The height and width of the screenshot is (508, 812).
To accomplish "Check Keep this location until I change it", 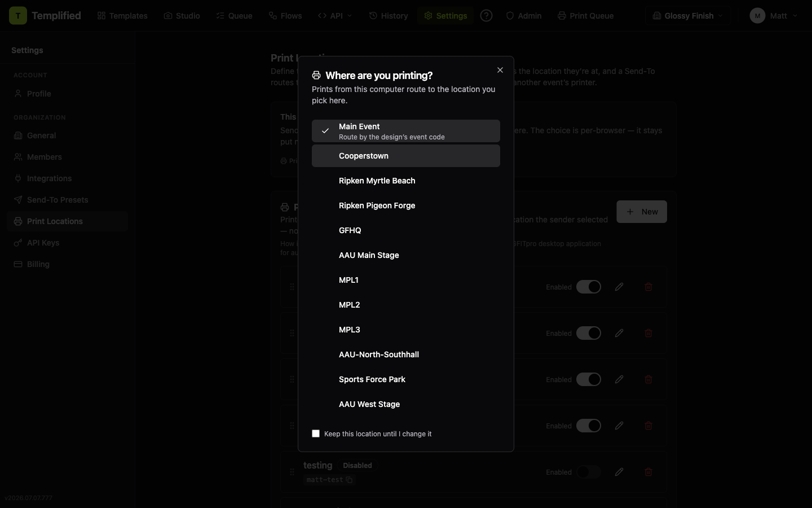I will click(316, 433).
